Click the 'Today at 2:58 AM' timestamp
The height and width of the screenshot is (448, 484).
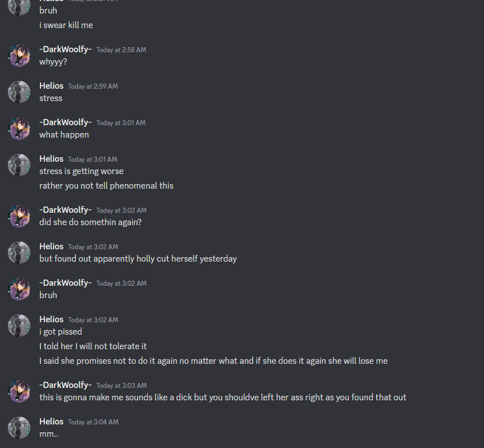coord(121,49)
